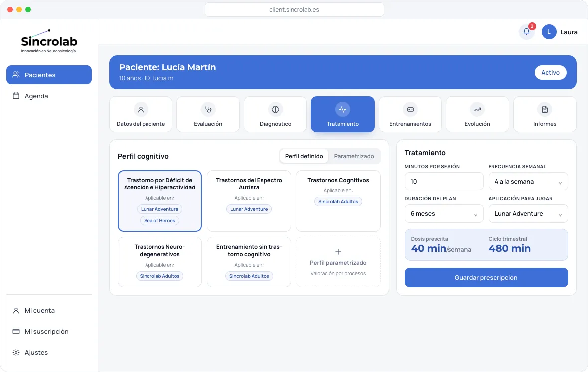Viewport: 588px width, 372px height.
Task: Switch to the Parametrizado profile mode
Action: pyautogui.click(x=354, y=156)
